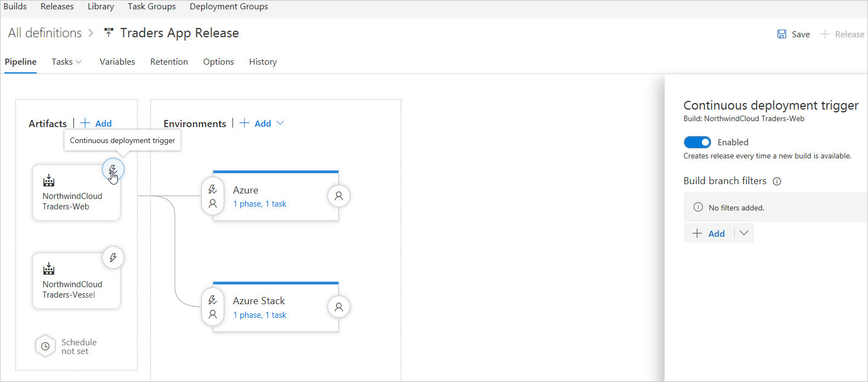Open the Retention tab
This screenshot has width=868, height=382.
[169, 62]
